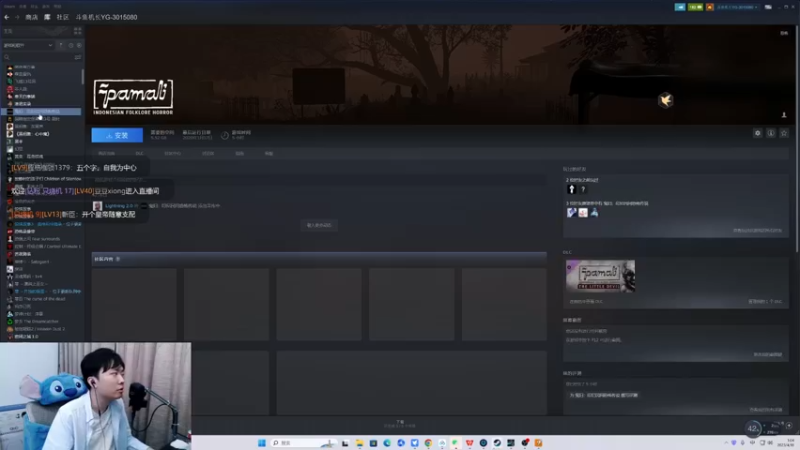Image resolution: width=800 pixels, height=450 pixels.
Task: Enter Big Picture mode via the title bar icon
Action: [x=768, y=7]
